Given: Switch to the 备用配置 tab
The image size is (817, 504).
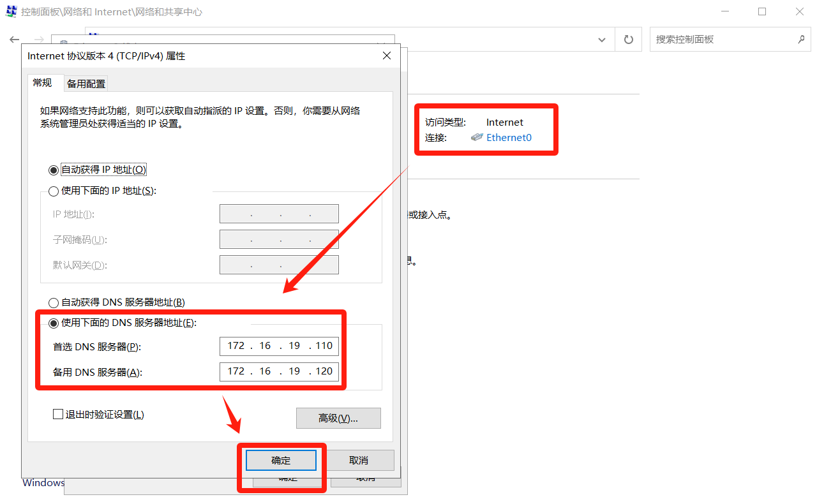Looking at the screenshot, I should tap(86, 84).
